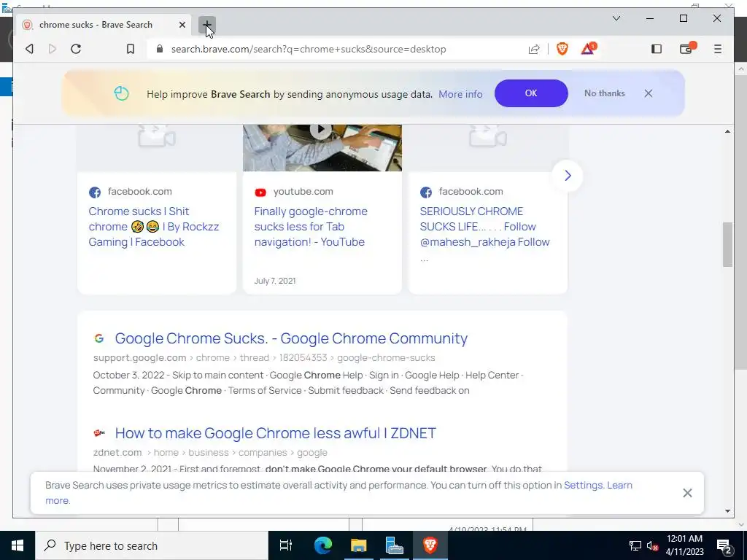This screenshot has height=560, width=747.
Task: Click More info in usage data banner
Action: pos(460,94)
